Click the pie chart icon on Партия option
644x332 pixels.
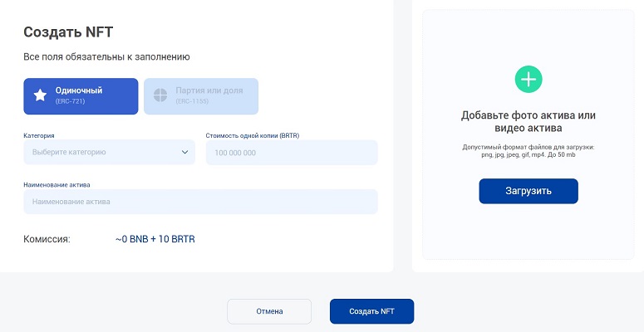[160, 95]
